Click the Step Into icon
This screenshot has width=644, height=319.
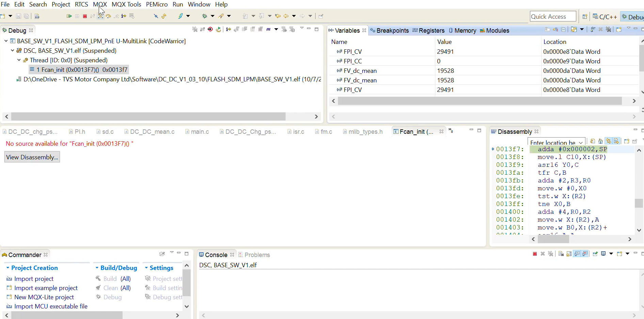100,16
